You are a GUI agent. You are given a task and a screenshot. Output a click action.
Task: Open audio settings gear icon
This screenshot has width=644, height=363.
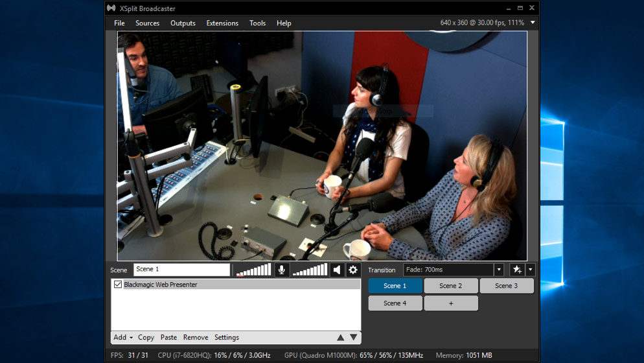coord(353,270)
